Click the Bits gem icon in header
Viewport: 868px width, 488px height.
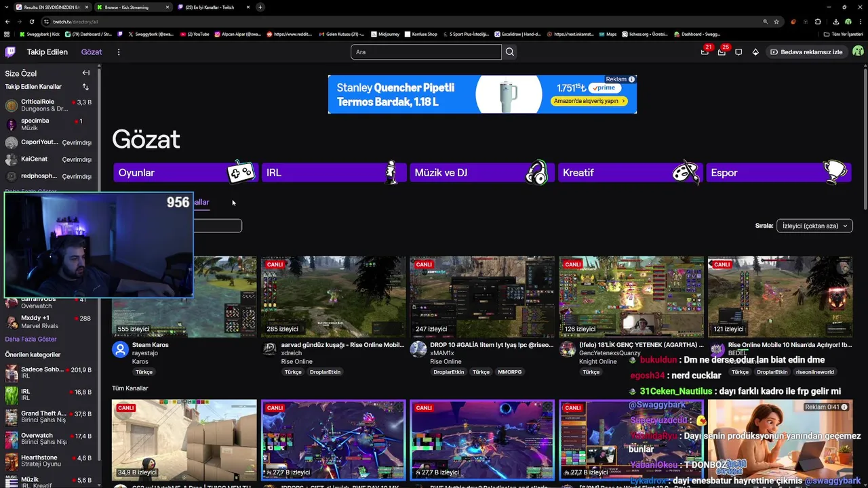click(x=755, y=52)
